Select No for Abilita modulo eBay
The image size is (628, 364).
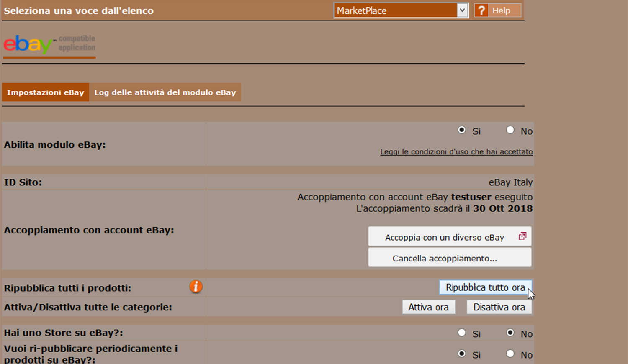click(x=510, y=130)
